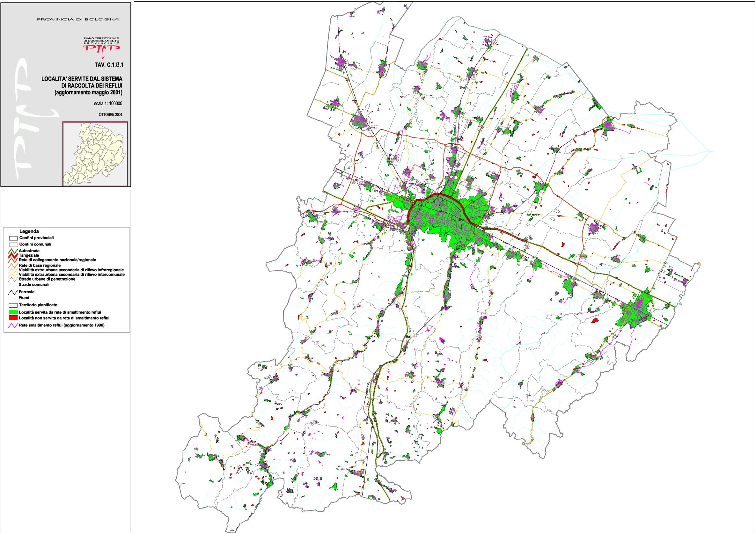Click the Rete di collegamento nazionale/regionale line symbol
756x534 pixels.
(13, 260)
